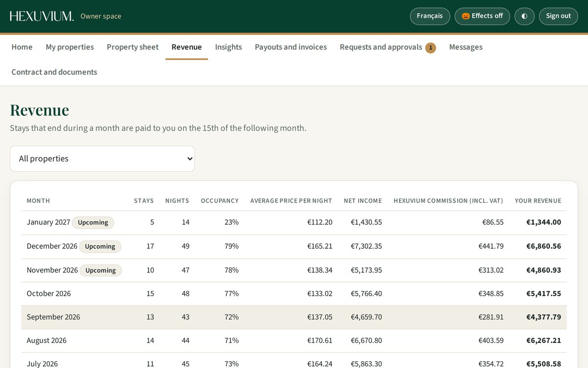Click the €6,860.56 revenue value
588x368 pixels.
(544, 246)
